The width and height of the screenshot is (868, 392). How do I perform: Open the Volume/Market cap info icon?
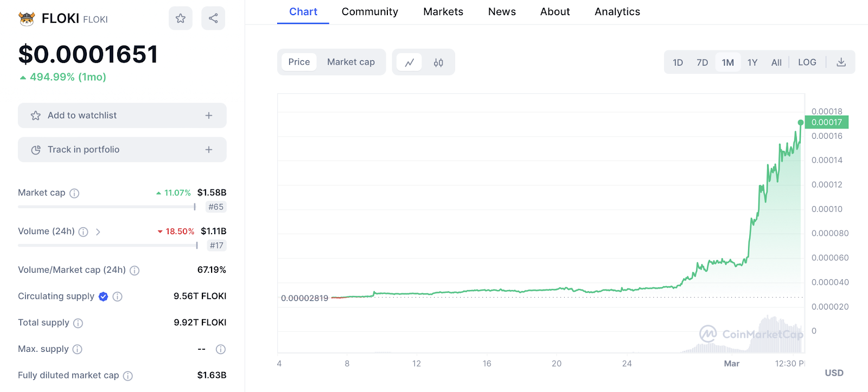(x=135, y=270)
